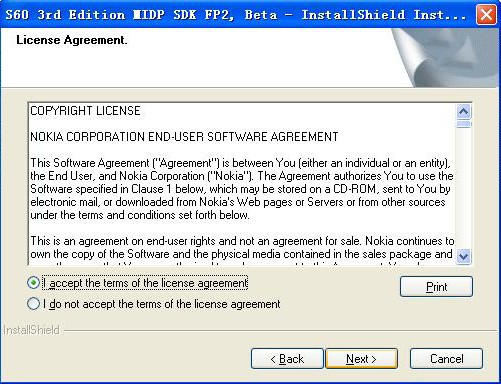Close the InstallShield wizard window
This screenshot has width=501, height=384.
click(x=486, y=15)
